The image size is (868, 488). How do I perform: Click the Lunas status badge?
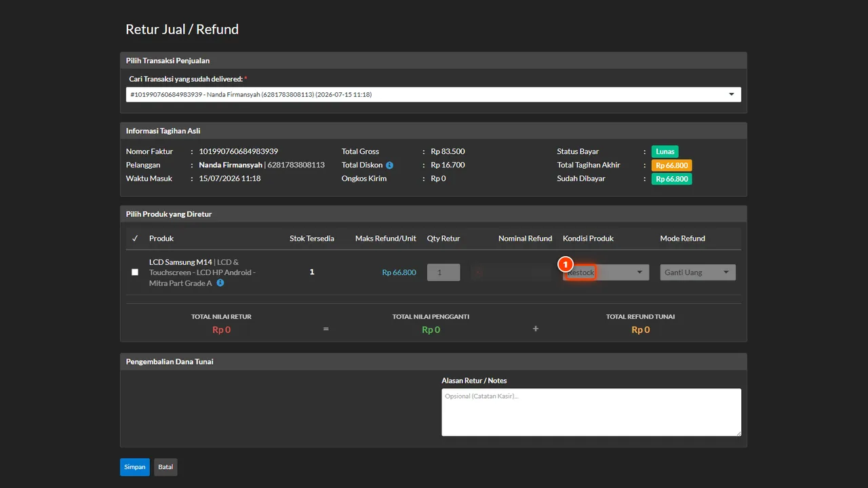tap(665, 152)
